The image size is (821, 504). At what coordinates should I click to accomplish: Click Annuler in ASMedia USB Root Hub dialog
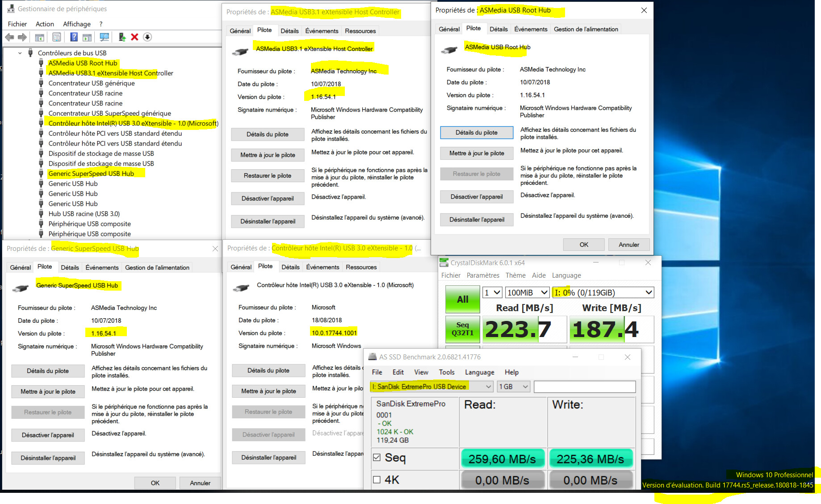pyautogui.click(x=629, y=245)
